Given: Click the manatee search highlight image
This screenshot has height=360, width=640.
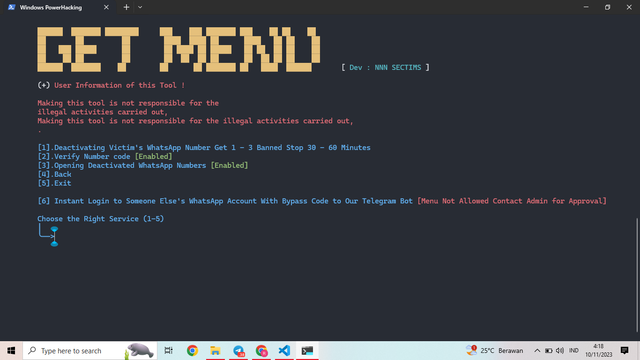Looking at the screenshot, I should 139,351.
